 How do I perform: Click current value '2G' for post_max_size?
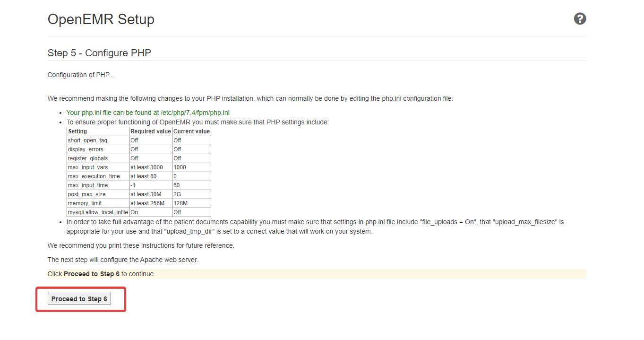(191, 194)
